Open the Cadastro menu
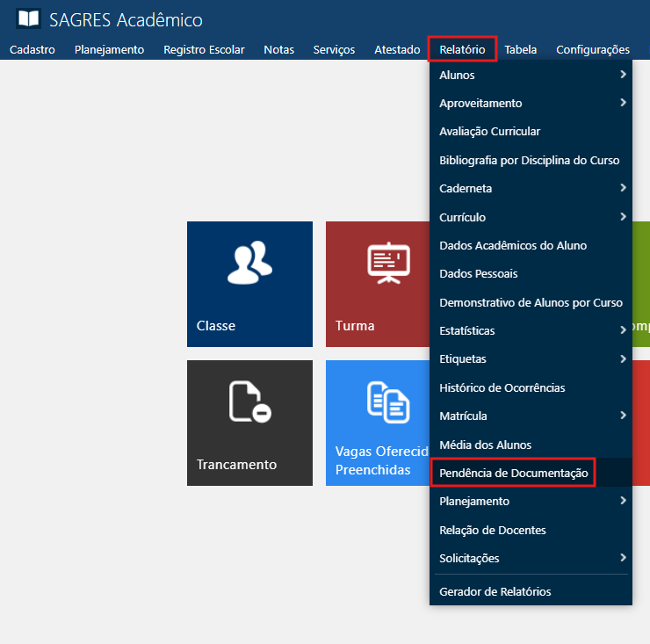The height and width of the screenshot is (644, 650). click(32, 50)
